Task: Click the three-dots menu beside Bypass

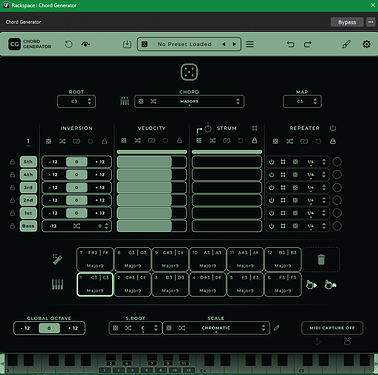Action: click(x=371, y=22)
